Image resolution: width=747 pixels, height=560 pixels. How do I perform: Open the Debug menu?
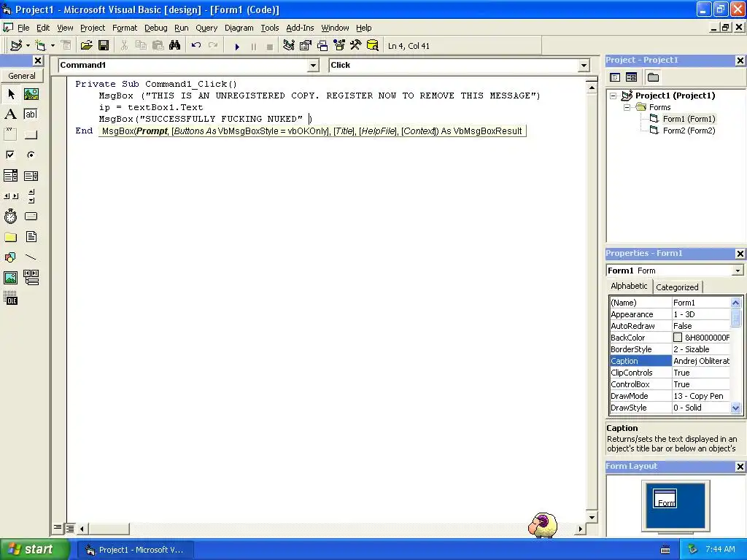[x=156, y=28]
